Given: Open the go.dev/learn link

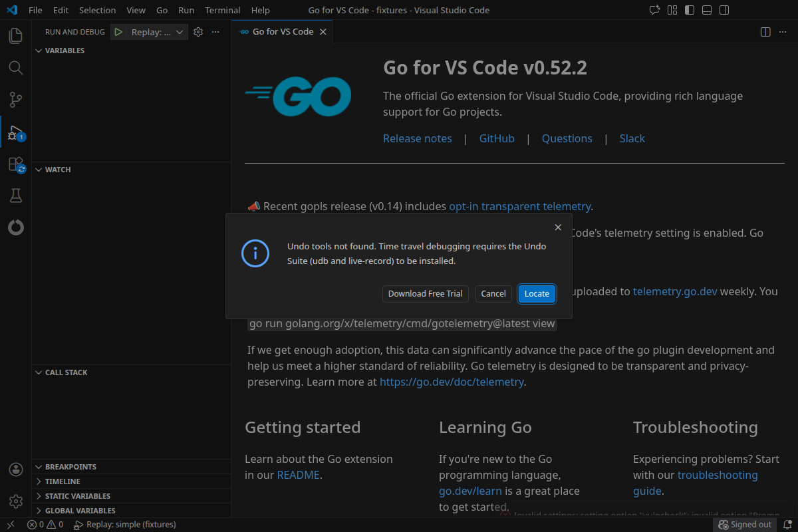Looking at the screenshot, I should [x=470, y=491].
